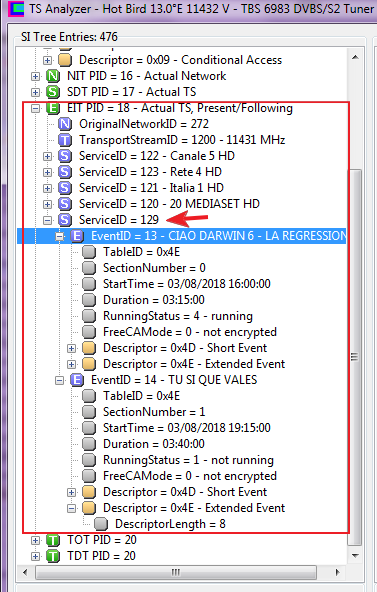This screenshot has width=377, height=592.
Task: Click the horizontal scrollbar right arrow
Action: click(x=337, y=572)
